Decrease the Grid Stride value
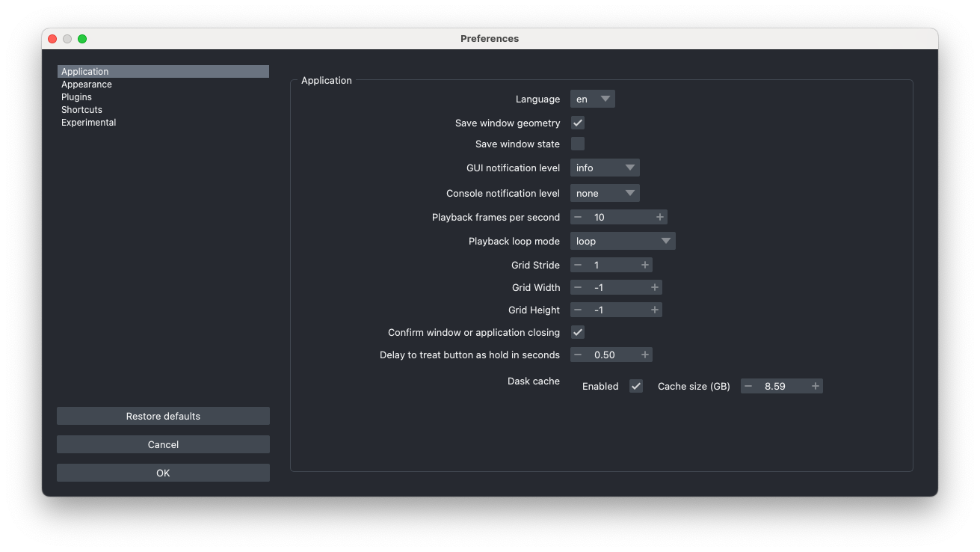The height and width of the screenshot is (552, 980). tap(577, 264)
